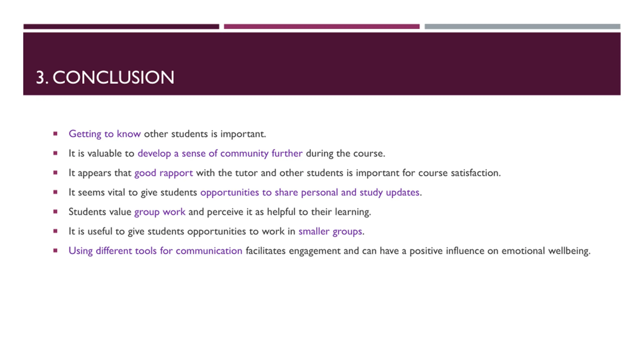Click the words 'emotional wellbeing' in last bullet
The image size is (644, 362).
coord(546,251)
